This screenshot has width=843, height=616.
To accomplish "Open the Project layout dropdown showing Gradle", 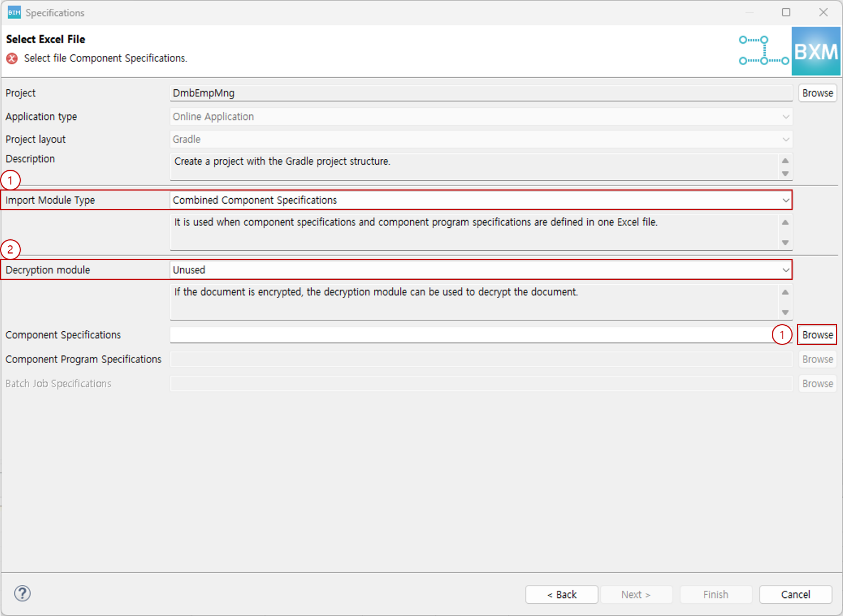I will pyautogui.click(x=784, y=139).
